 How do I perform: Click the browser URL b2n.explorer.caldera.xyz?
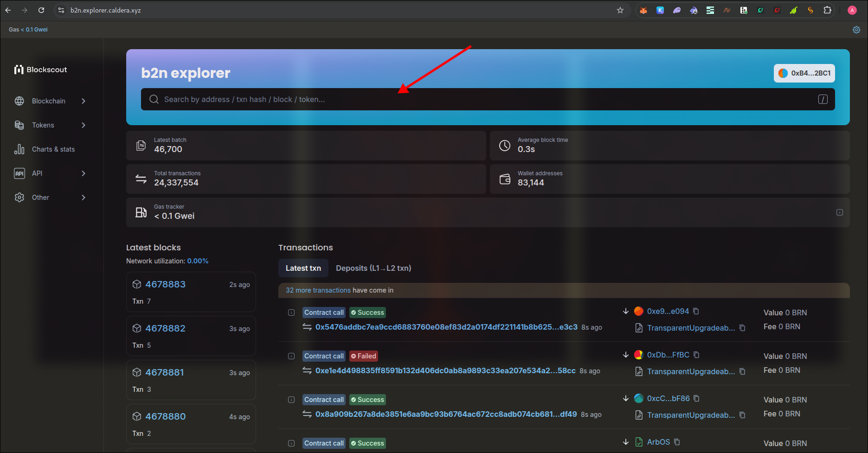105,10
